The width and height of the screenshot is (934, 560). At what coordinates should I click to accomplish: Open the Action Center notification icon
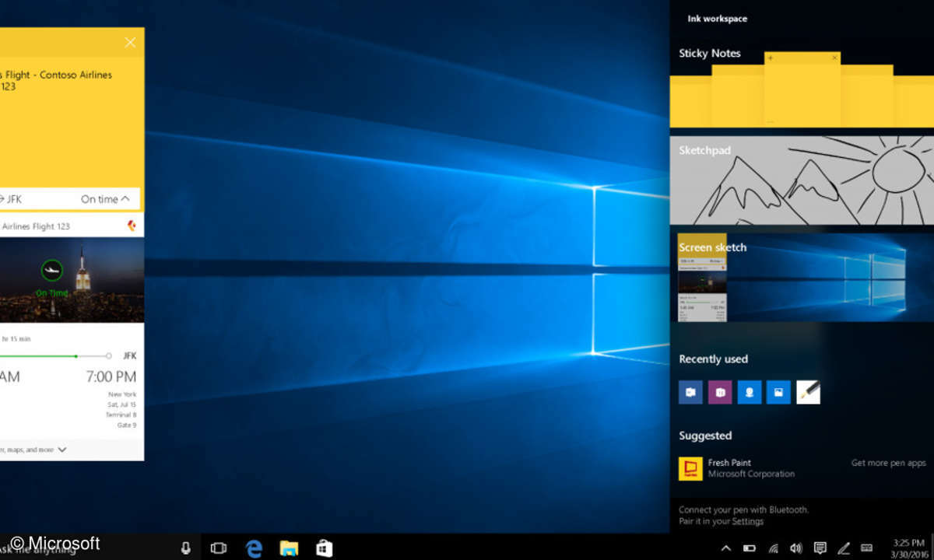click(820, 548)
